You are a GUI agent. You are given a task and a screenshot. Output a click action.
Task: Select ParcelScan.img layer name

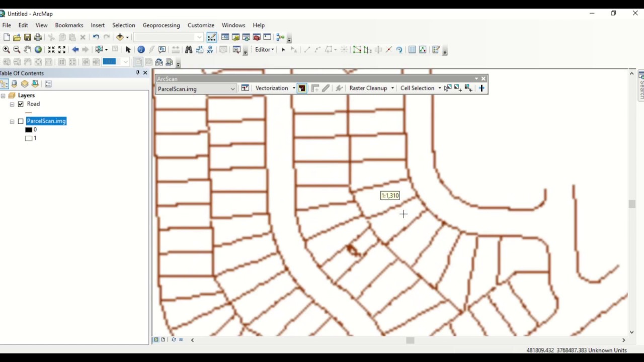click(x=46, y=121)
